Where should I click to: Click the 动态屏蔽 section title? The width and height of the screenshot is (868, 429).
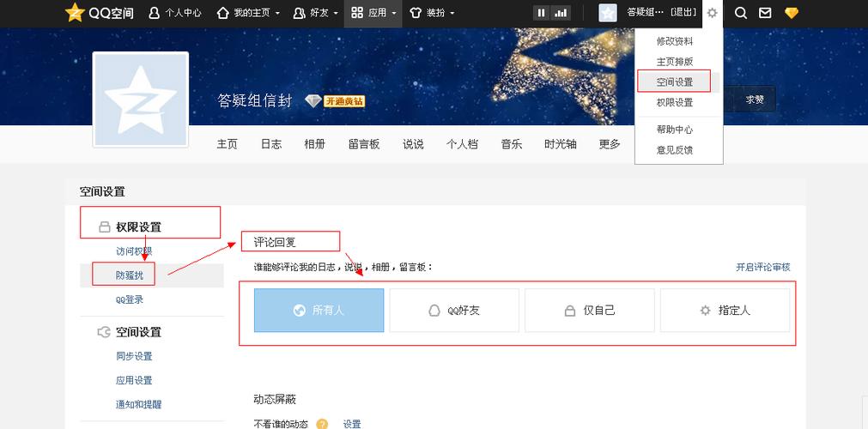275,400
